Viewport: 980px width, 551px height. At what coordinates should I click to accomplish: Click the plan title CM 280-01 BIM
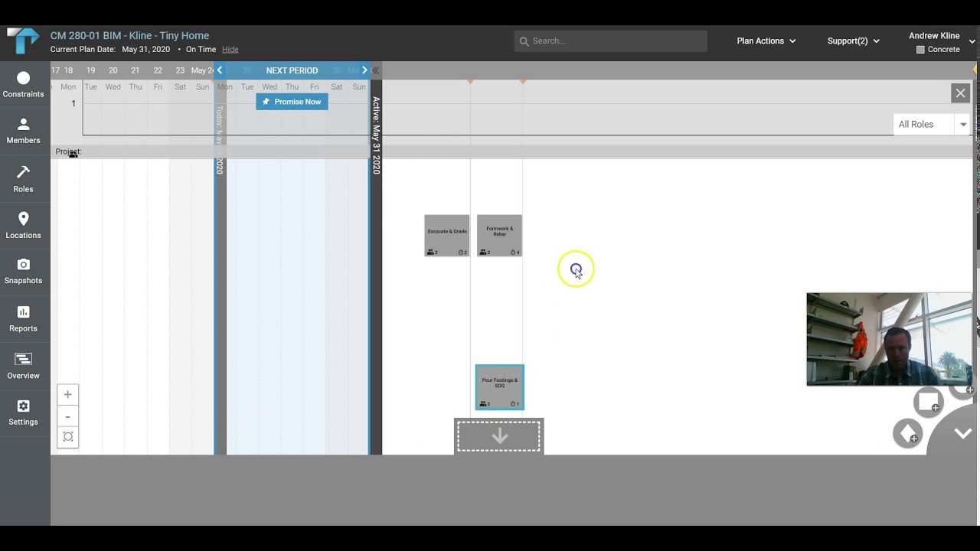129,36
